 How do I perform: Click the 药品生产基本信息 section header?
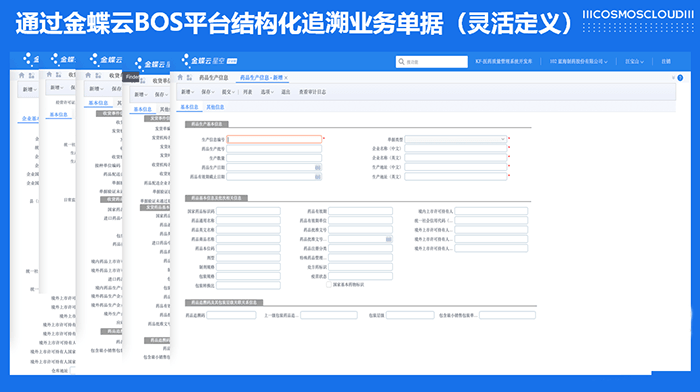click(207, 124)
